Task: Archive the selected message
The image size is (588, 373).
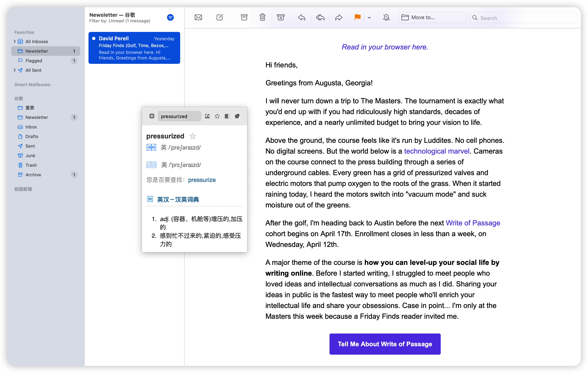Action: pyautogui.click(x=244, y=17)
